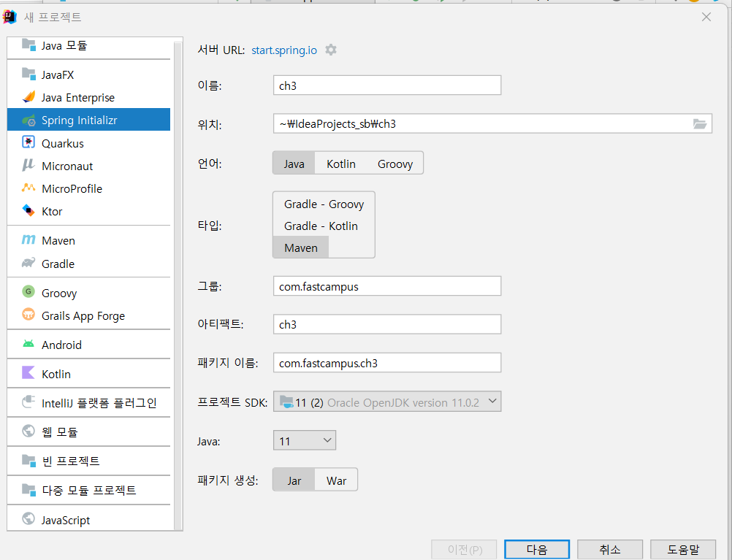732x560 pixels.
Task: Select the Java 모듈 project type
Action: click(88, 46)
